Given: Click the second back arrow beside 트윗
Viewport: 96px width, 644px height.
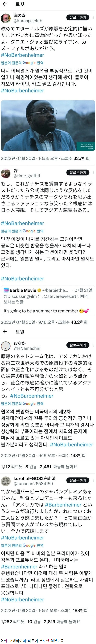Looking at the screenshot, I should [x=4, y=332].
